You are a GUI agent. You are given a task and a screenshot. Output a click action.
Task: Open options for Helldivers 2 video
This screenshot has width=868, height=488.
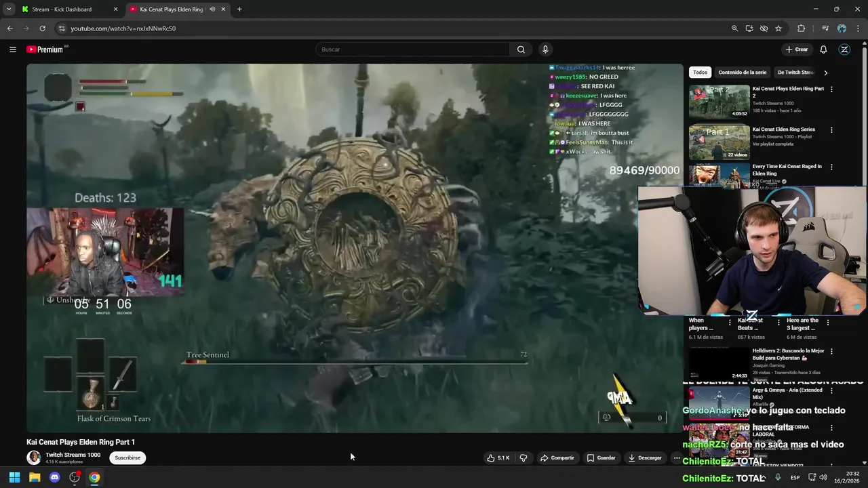point(831,352)
